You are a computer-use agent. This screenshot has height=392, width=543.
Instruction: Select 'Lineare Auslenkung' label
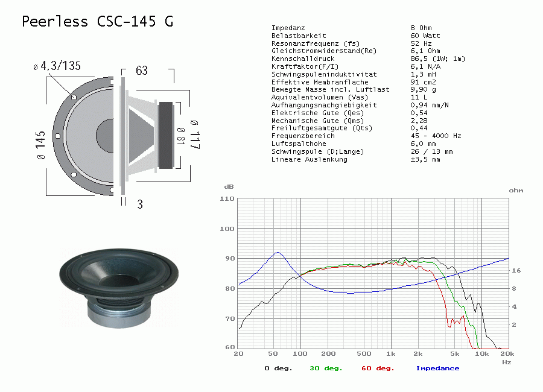[x=310, y=159]
